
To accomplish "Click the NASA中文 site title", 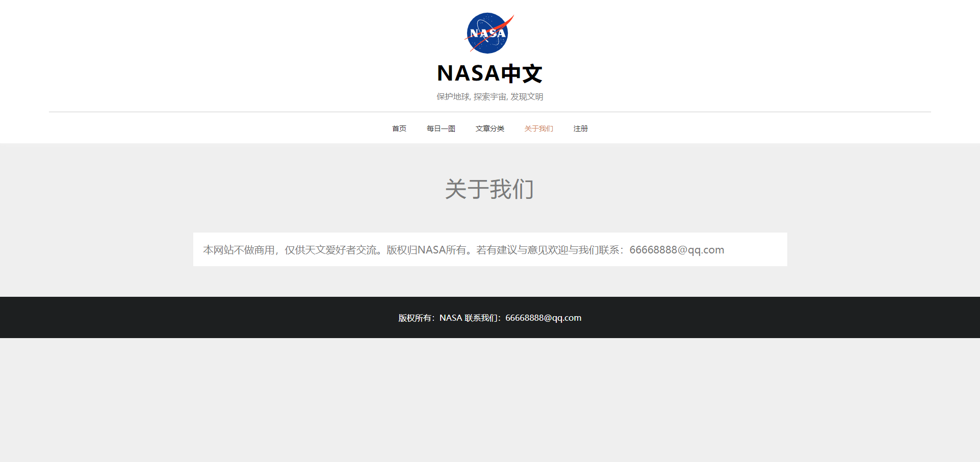I will (x=489, y=73).
